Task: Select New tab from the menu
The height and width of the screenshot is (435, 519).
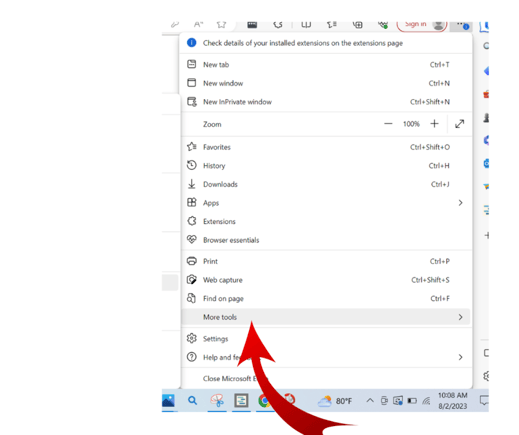Action: 326,65
